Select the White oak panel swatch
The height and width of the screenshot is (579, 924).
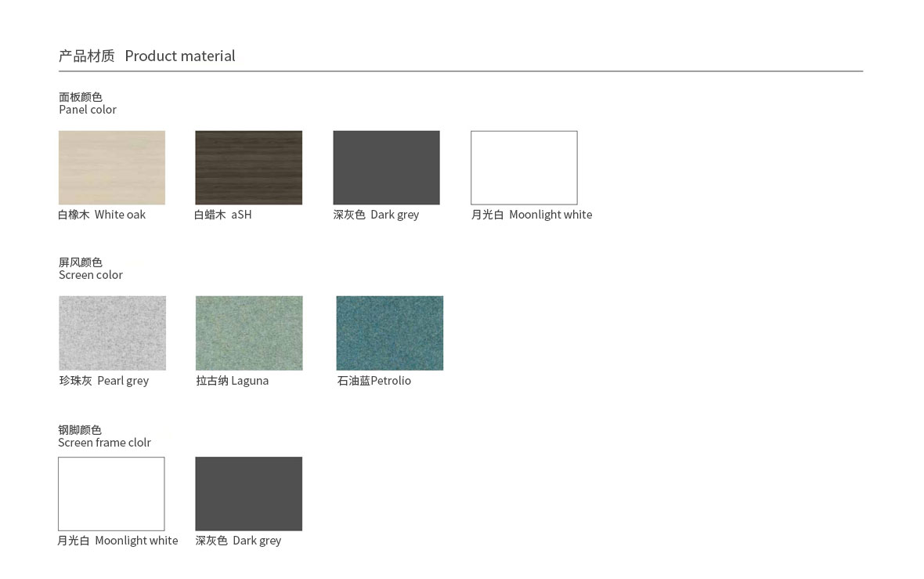pyautogui.click(x=112, y=168)
